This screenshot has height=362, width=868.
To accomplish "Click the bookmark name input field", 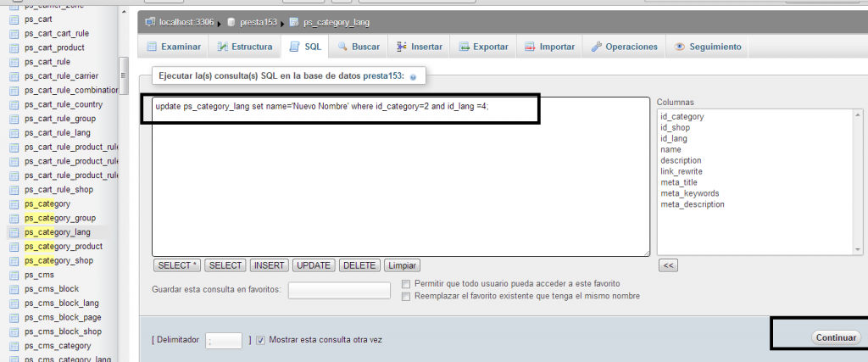I will 339,290.
